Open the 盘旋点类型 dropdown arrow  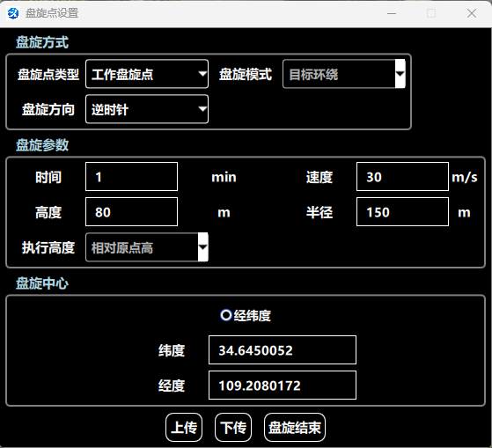pos(202,74)
